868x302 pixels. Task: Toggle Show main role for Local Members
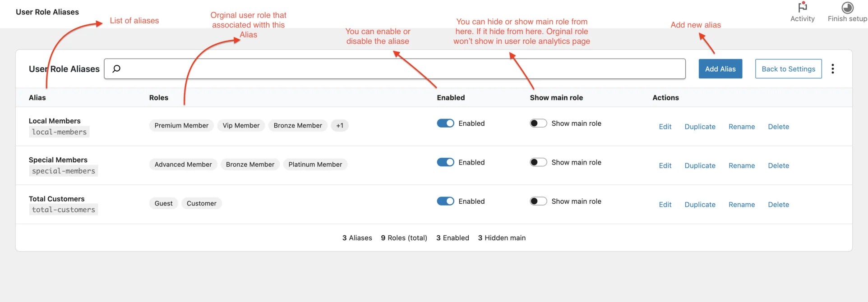[538, 124]
